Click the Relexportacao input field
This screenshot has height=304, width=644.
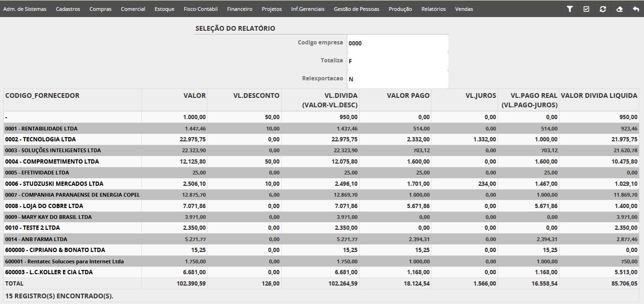(x=397, y=79)
